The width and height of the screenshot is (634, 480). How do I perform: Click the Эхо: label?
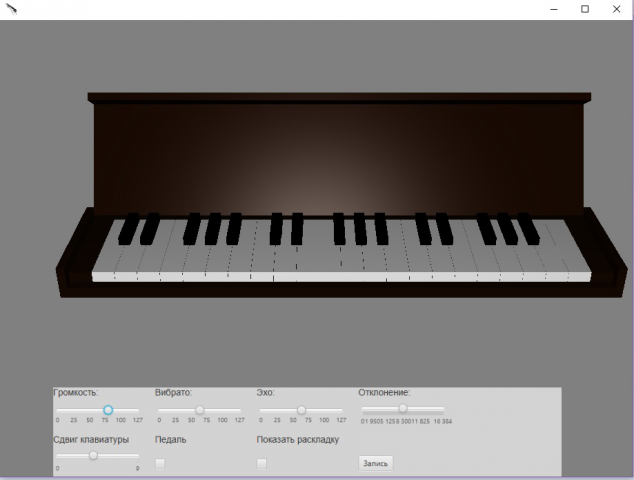(x=265, y=393)
